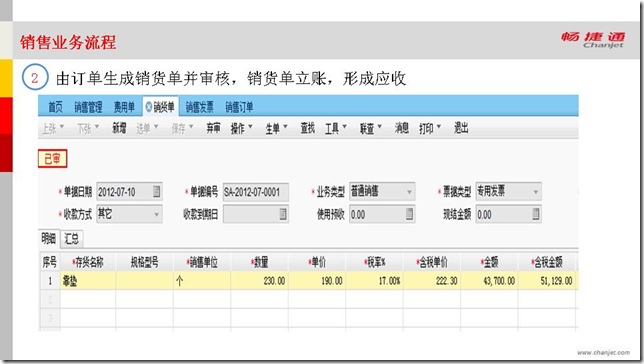Go to the 首页 tab
Viewport: 644px width, 364px height.
tap(55, 107)
